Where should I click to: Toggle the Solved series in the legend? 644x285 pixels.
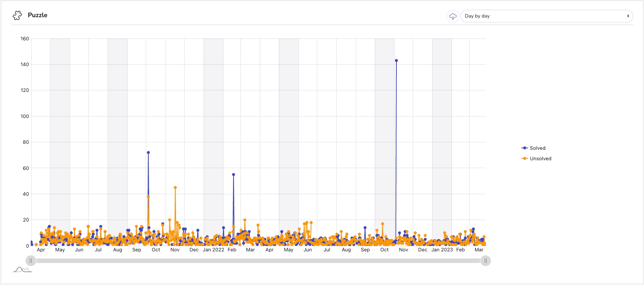pos(533,148)
